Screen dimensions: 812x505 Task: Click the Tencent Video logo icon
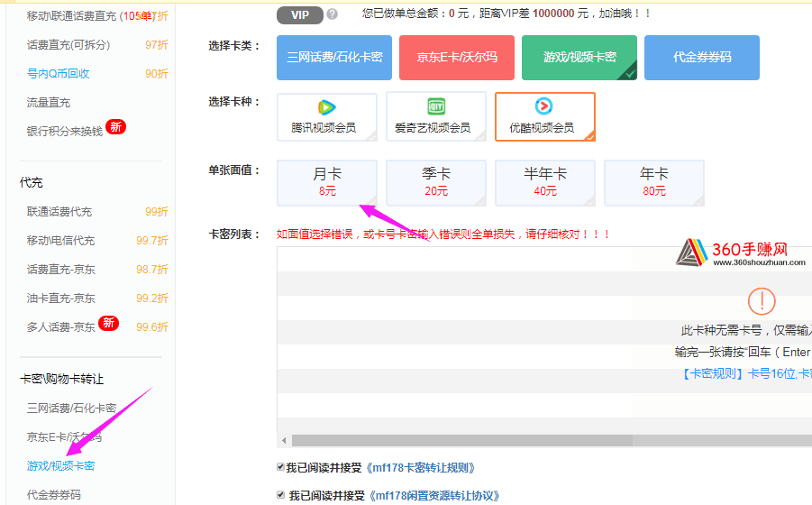coord(327,107)
